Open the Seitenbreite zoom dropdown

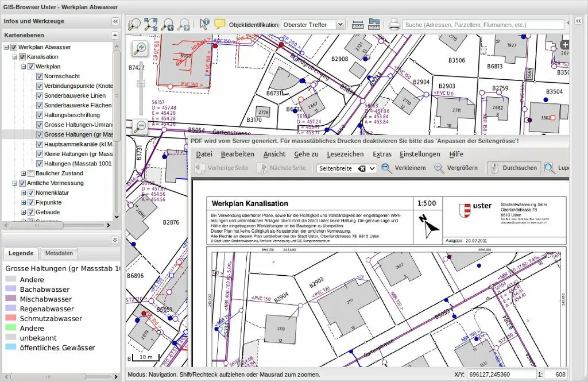pyautogui.click(x=372, y=168)
